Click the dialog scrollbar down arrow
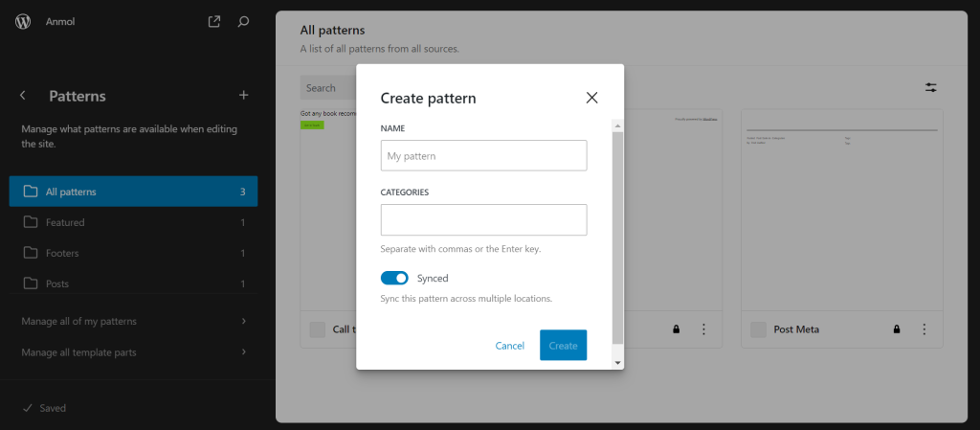Image resolution: width=980 pixels, height=430 pixels. 618,363
